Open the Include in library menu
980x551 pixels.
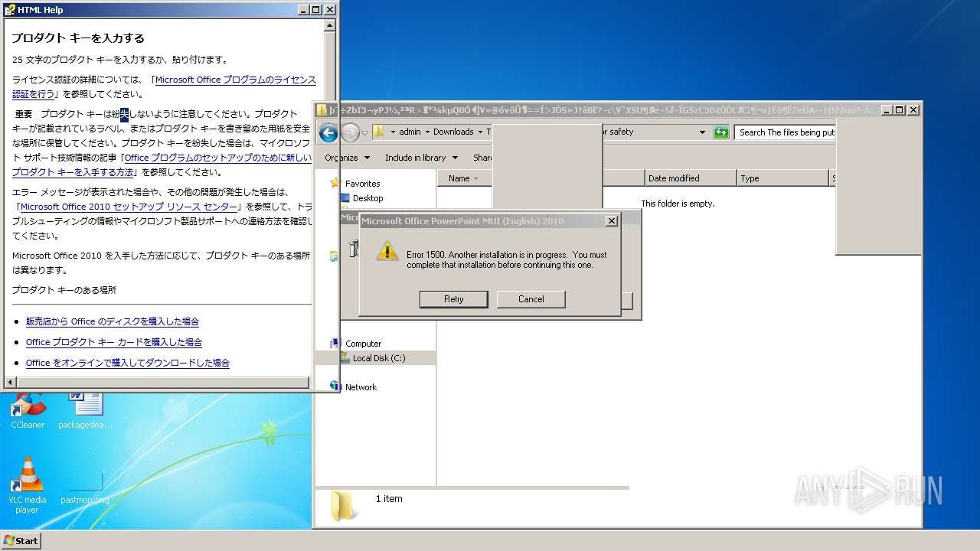[x=421, y=158]
